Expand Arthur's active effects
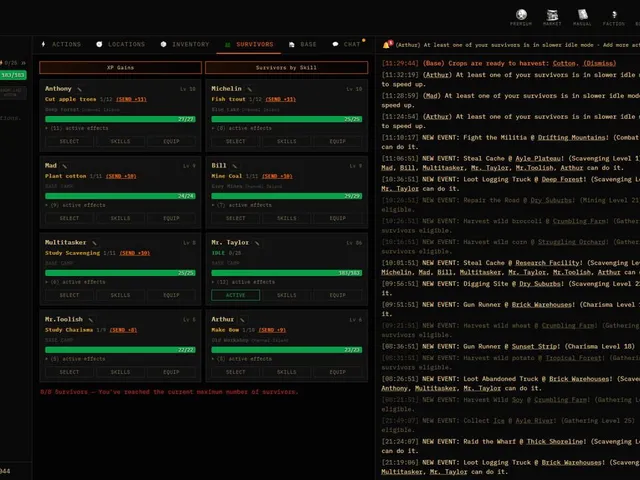 (242, 359)
